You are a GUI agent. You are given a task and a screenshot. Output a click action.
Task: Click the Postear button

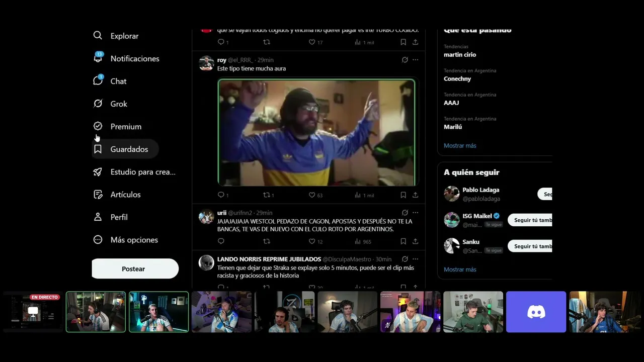click(x=135, y=269)
